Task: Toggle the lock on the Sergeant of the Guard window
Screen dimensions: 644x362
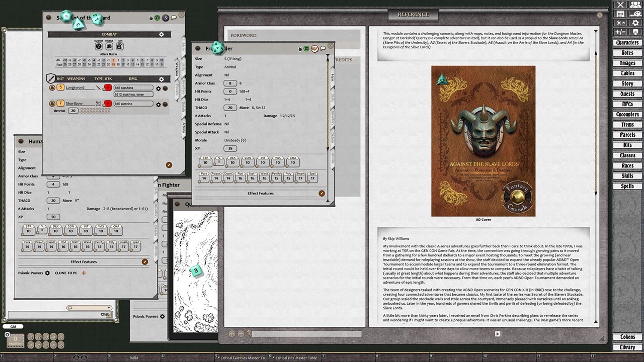Action: [151, 18]
